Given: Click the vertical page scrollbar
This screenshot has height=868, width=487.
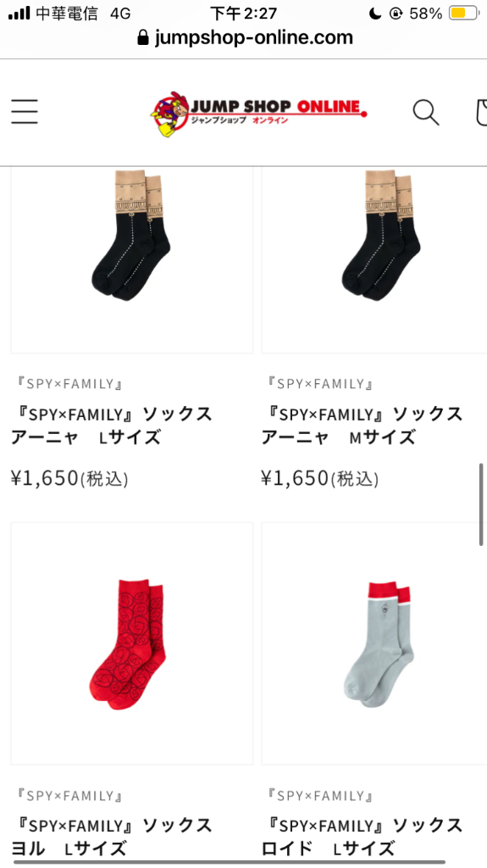Looking at the screenshot, I should 481,505.
